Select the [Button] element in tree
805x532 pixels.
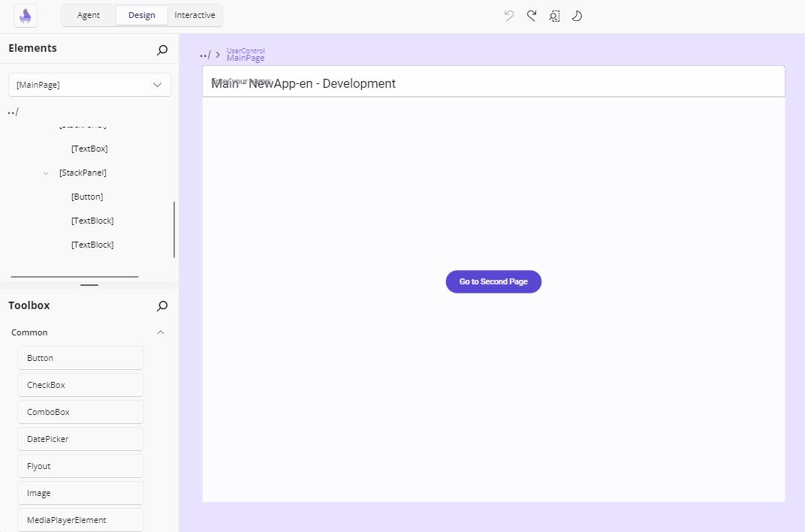pyautogui.click(x=87, y=197)
